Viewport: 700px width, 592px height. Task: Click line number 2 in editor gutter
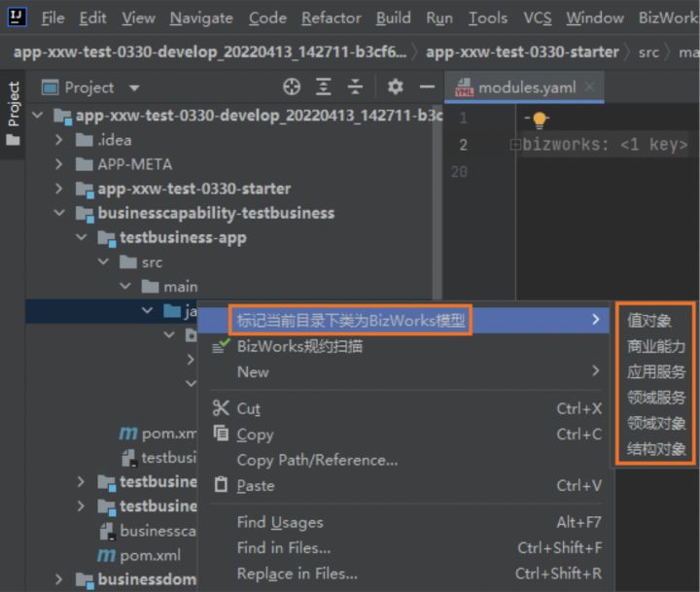point(463,145)
